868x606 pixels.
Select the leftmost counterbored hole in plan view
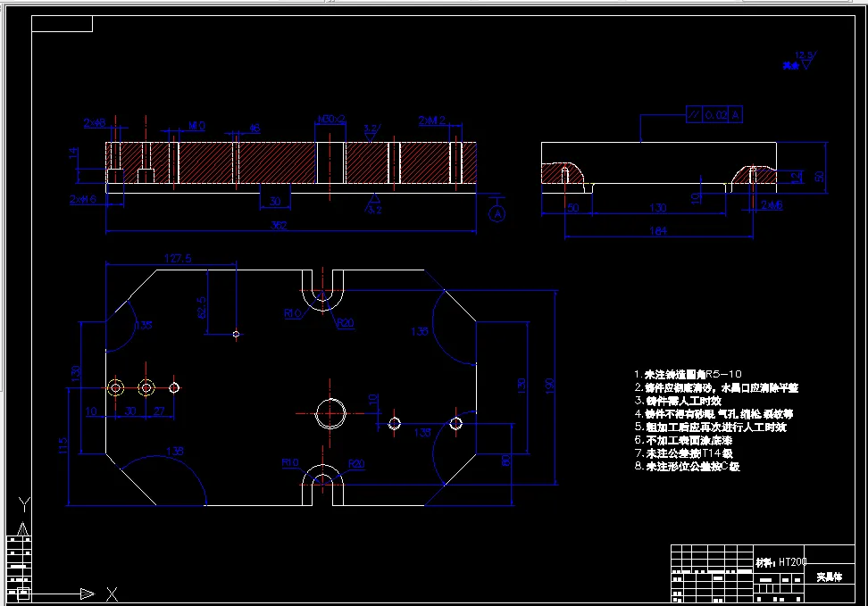115,388
